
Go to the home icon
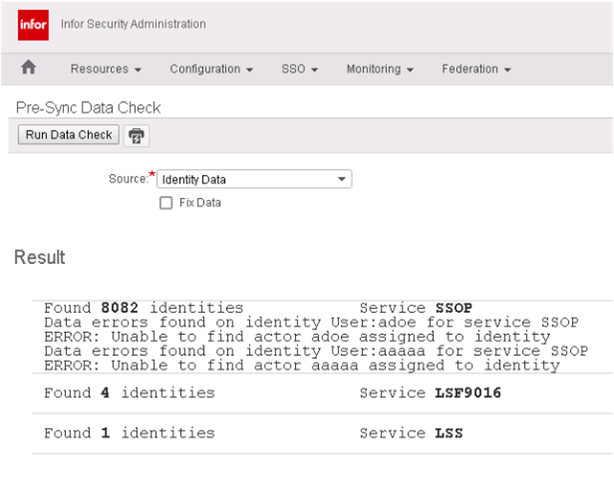pos(29,67)
